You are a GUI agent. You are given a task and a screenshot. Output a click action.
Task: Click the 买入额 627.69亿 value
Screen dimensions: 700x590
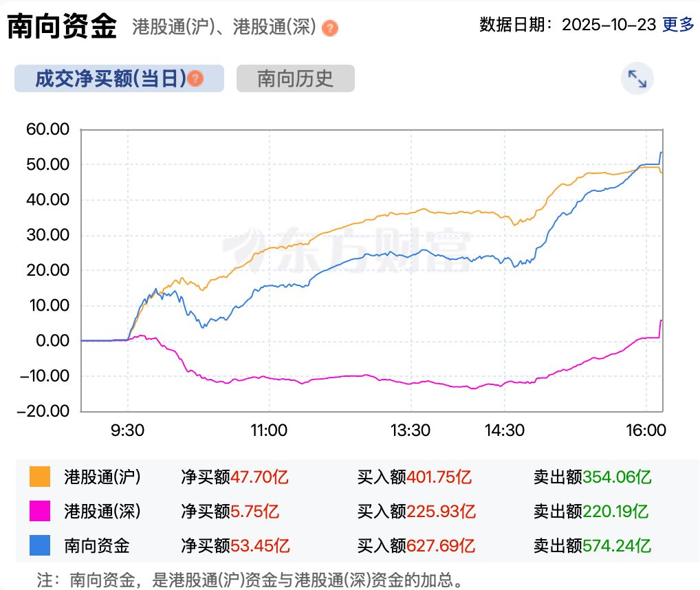[x=441, y=546]
